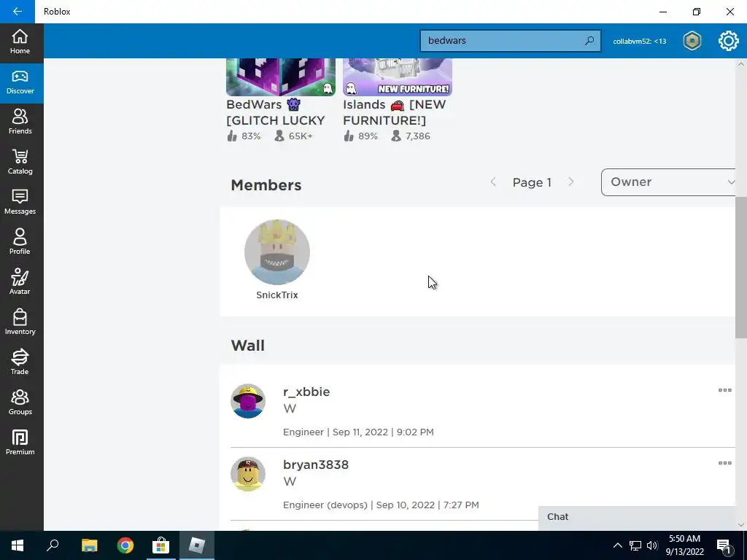Open the taskbar clock and date

[x=684, y=545]
